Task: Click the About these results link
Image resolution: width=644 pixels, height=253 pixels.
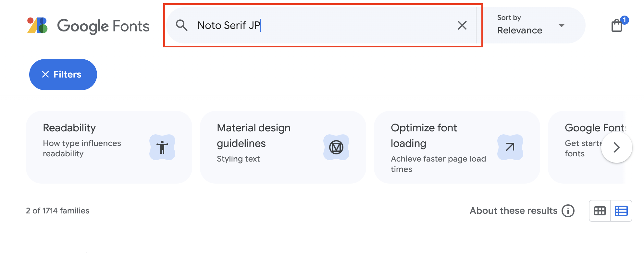Action: pyautogui.click(x=514, y=211)
